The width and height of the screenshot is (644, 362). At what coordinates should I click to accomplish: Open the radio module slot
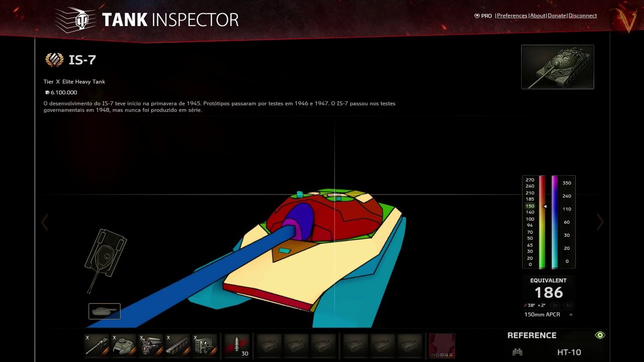pos(205,346)
